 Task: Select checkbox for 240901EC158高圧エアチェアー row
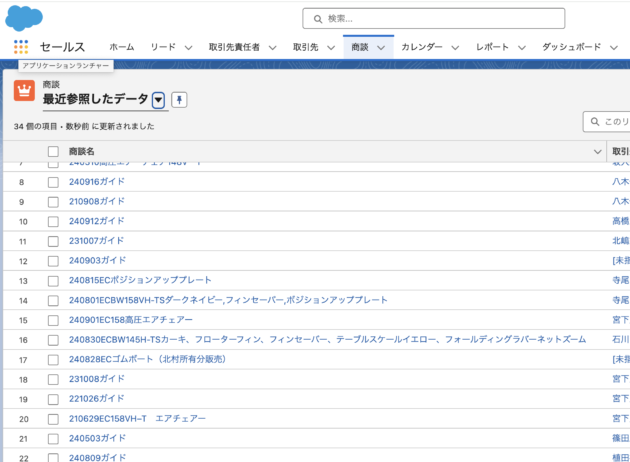[53, 320]
